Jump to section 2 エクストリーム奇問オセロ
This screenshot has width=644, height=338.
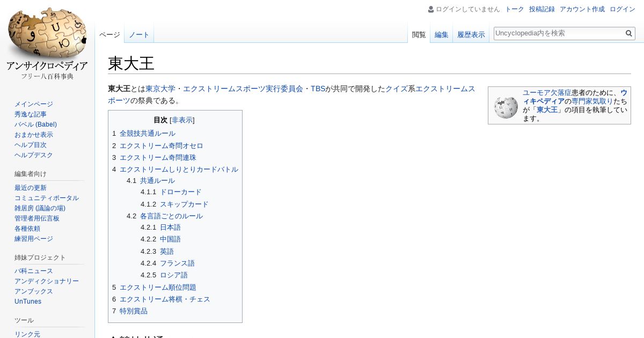[161, 146]
